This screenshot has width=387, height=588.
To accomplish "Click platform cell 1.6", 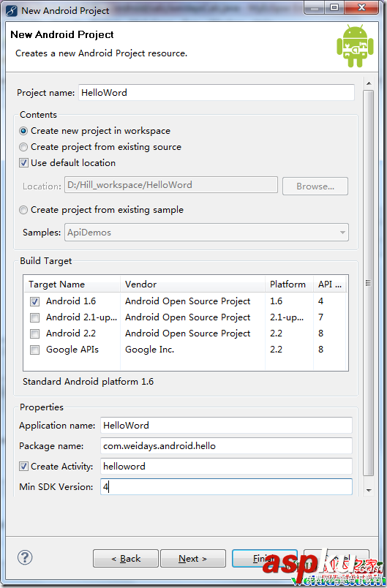I will point(276,301).
